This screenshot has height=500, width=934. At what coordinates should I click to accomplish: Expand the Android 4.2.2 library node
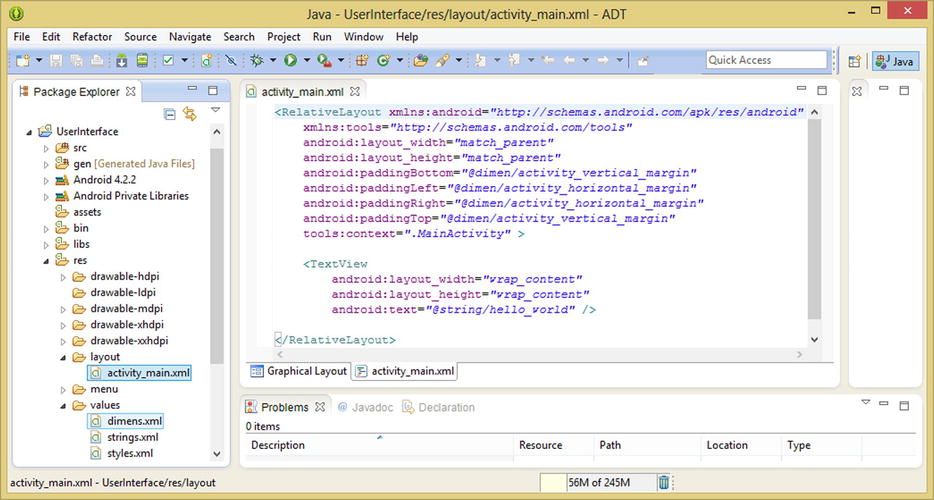(x=46, y=181)
